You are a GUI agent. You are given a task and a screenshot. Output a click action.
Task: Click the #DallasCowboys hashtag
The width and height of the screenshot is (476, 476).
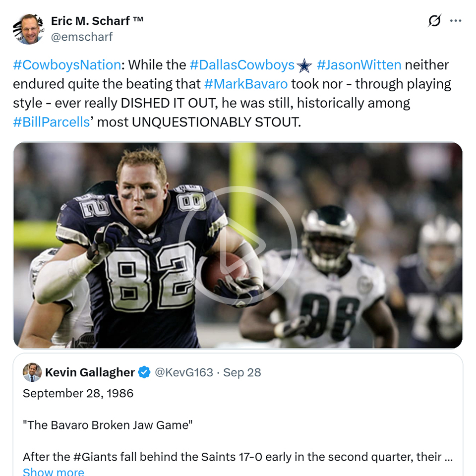[x=242, y=65]
